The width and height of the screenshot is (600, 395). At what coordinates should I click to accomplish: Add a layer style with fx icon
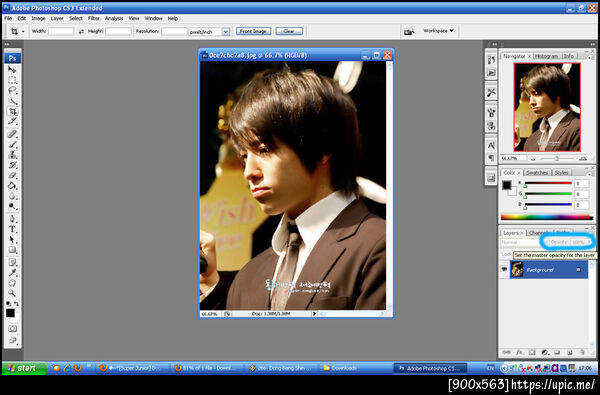519,352
